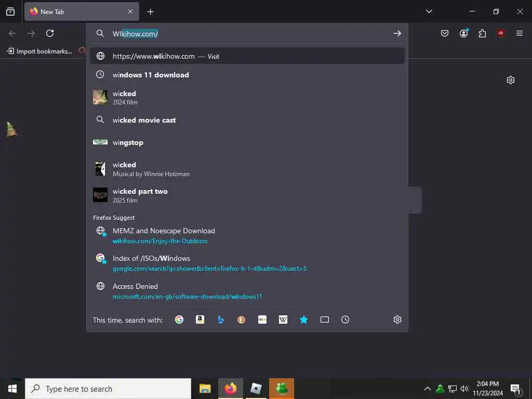The height and width of the screenshot is (399, 532).
Task: Click the Type here to search box
Action: [x=108, y=389]
